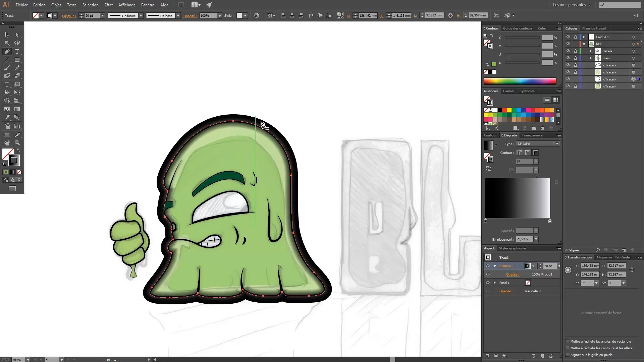644x362 pixels.
Task: Select the Pencil tool
Action: (17, 68)
